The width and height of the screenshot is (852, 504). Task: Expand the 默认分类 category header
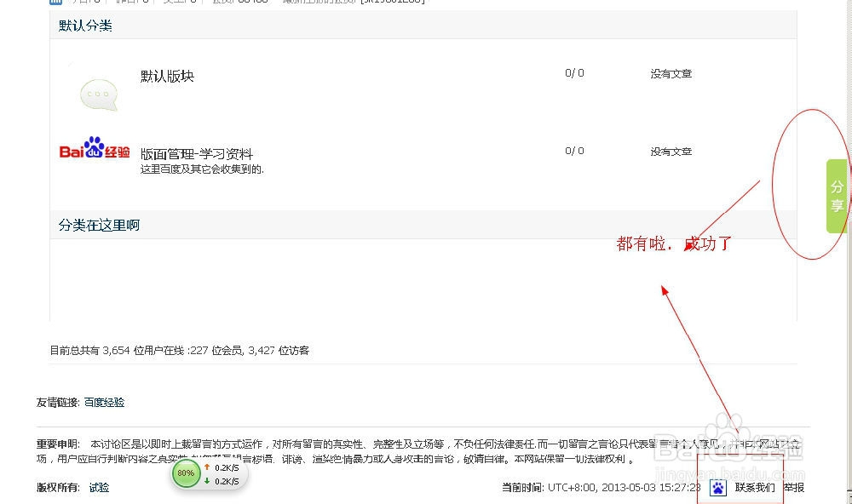[83, 26]
